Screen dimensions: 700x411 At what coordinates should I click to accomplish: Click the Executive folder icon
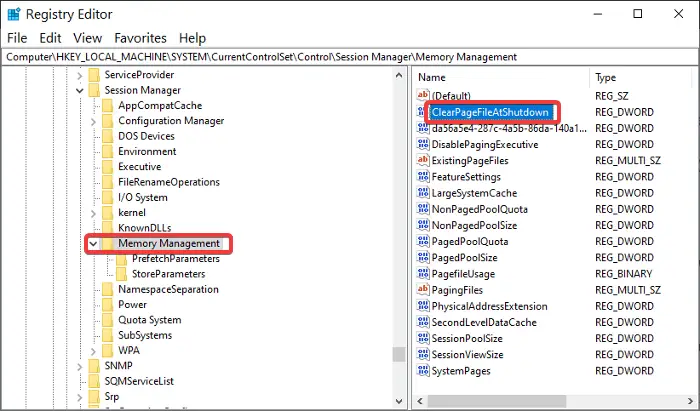click(x=108, y=167)
